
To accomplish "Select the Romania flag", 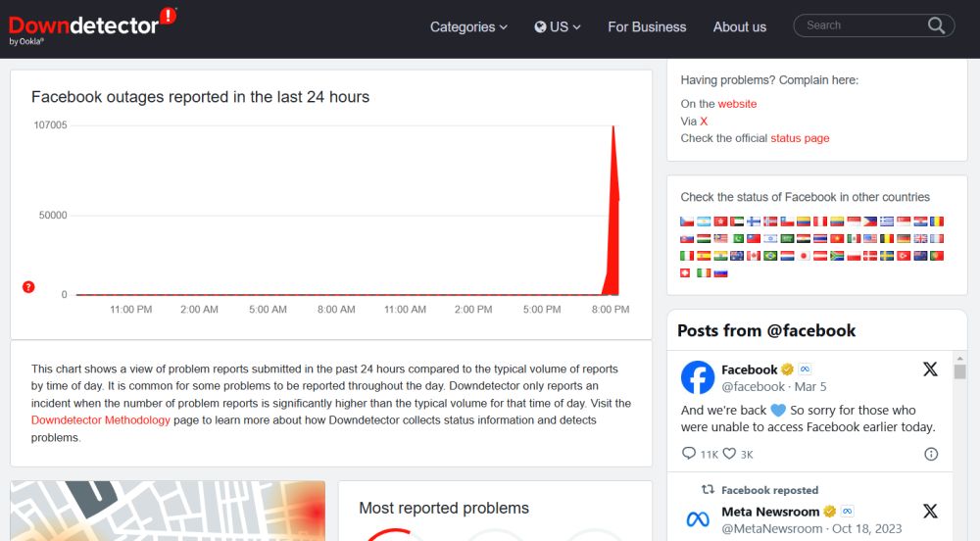I will pos(937,221).
